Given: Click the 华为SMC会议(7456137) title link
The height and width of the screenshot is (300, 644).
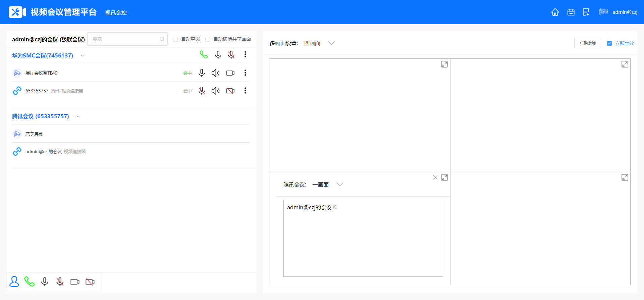Looking at the screenshot, I should coord(43,55).
